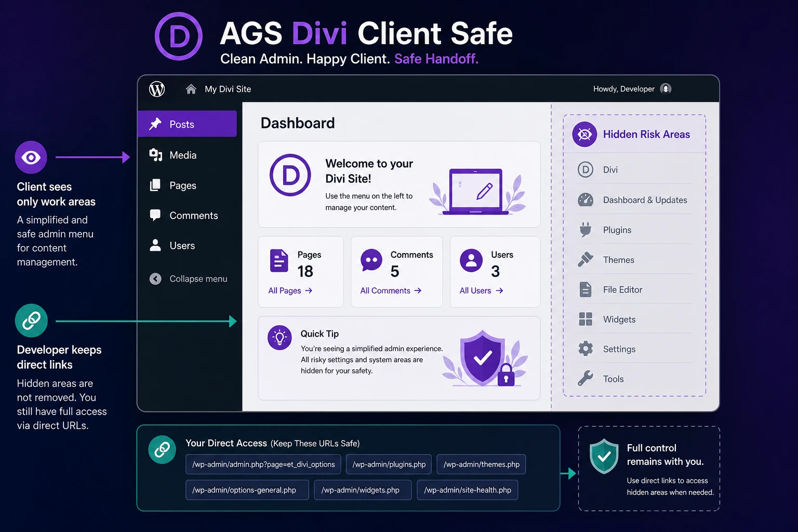Click the et_divi_options URL chip
Image resolution: width=798 pixels, height=532 pixels.
263,464
